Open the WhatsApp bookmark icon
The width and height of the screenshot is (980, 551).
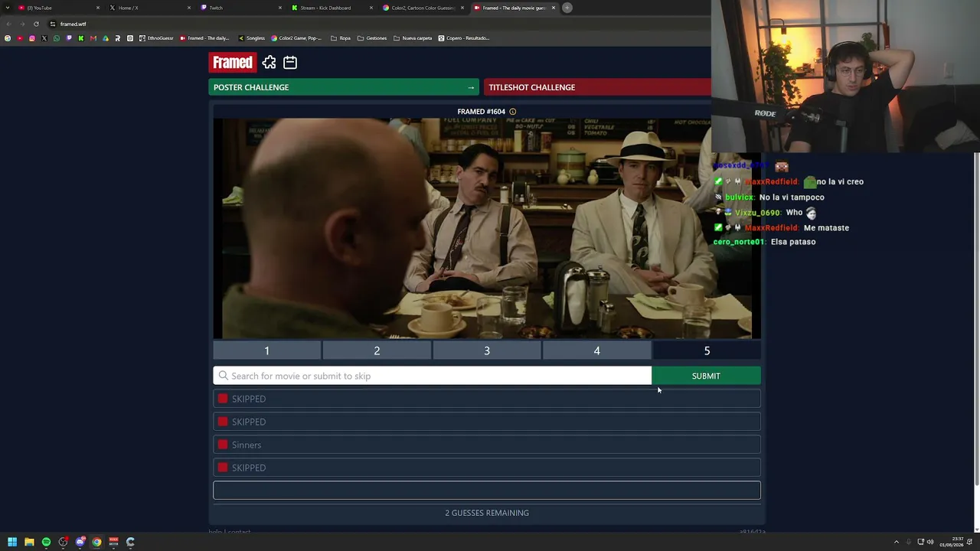[57, 38]
